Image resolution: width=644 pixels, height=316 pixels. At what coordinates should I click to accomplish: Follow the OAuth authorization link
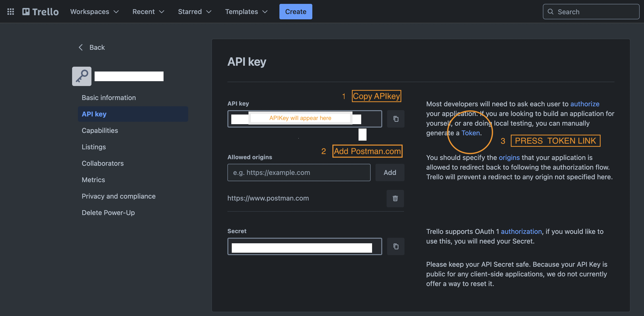[x=521, y=232]
